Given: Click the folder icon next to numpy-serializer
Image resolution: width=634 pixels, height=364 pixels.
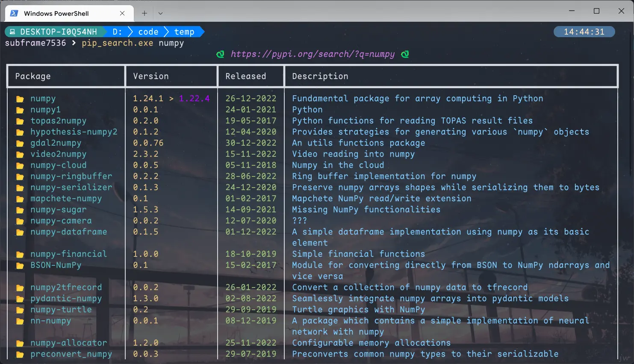Looking at the screenshot, I should 20,188.
